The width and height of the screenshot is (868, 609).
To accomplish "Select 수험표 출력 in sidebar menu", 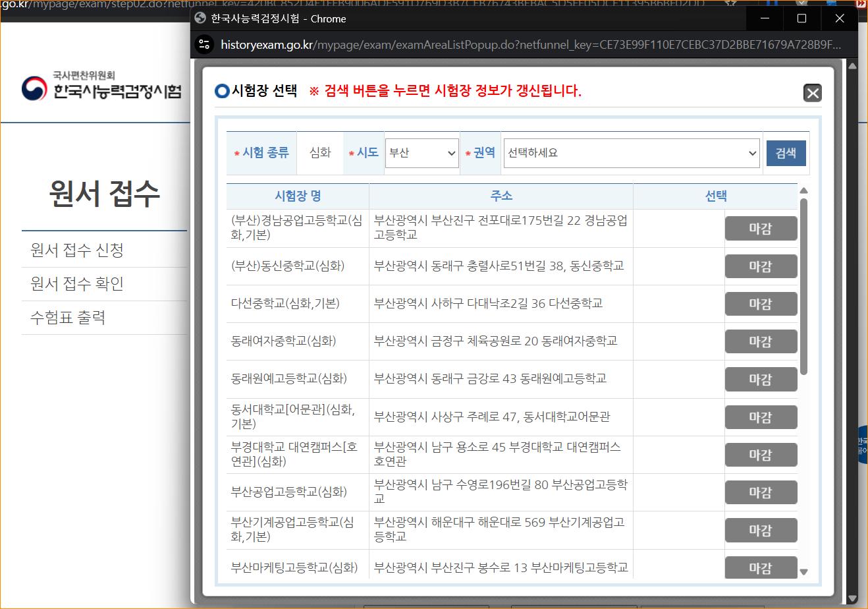I will [x=68, y=318].
